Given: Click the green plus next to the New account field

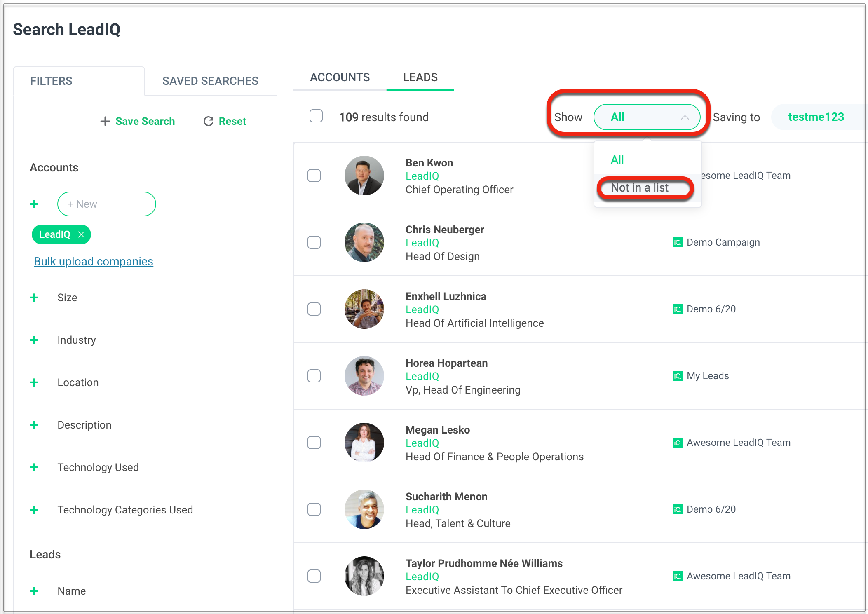Looking at the screenshot, I should point(34,204).
